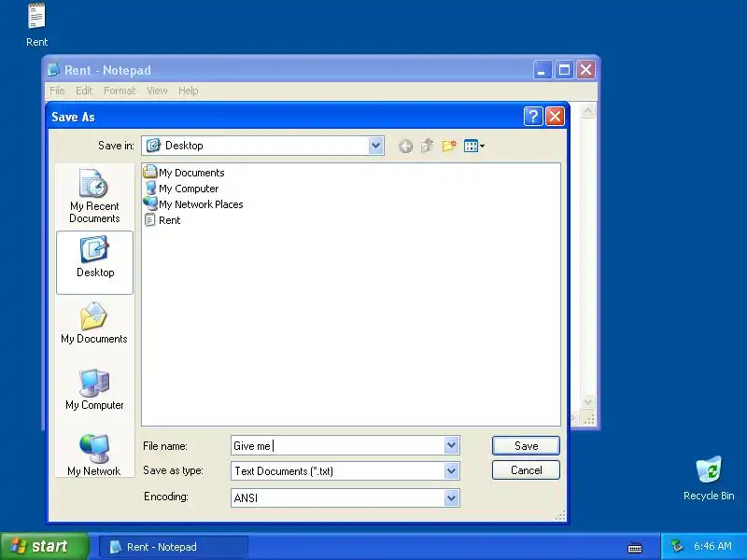Click the Save As help question mark
Screen dimensions: 747x560
pyautogui.click(x=533, y=116)
